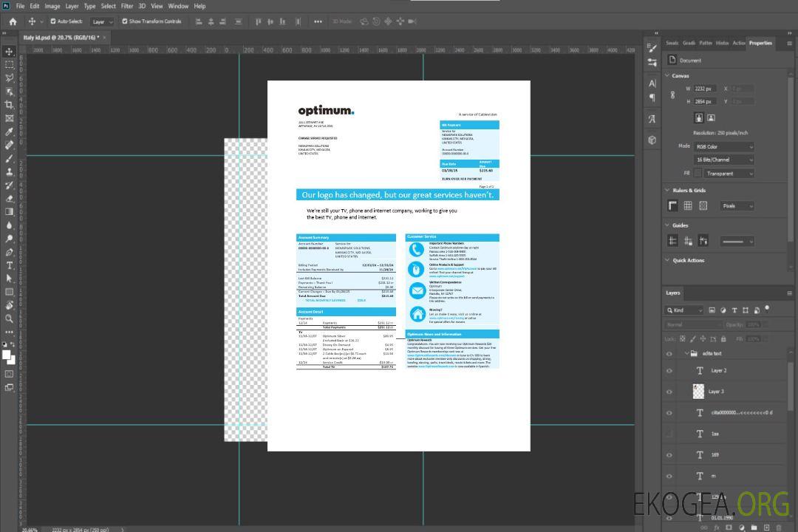Toggle grid icon in Rulers & Grids

(x=688, y=205)
